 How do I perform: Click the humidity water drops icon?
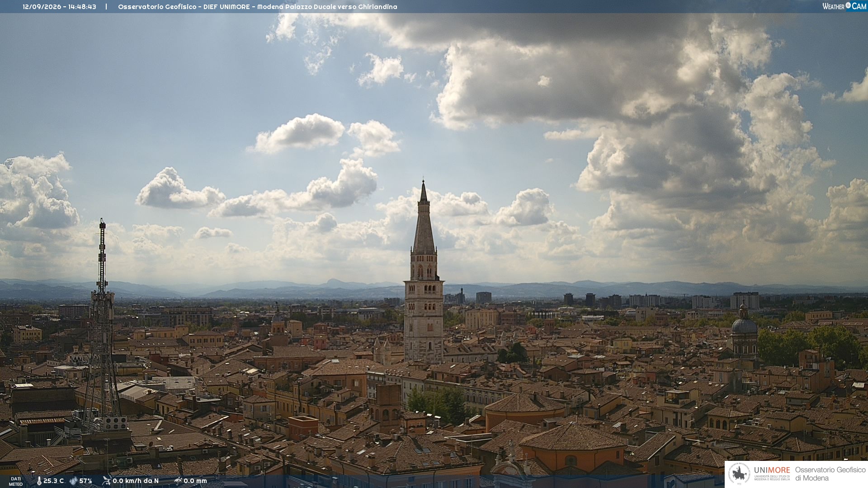pyautogui.click(x=73, y=481)
